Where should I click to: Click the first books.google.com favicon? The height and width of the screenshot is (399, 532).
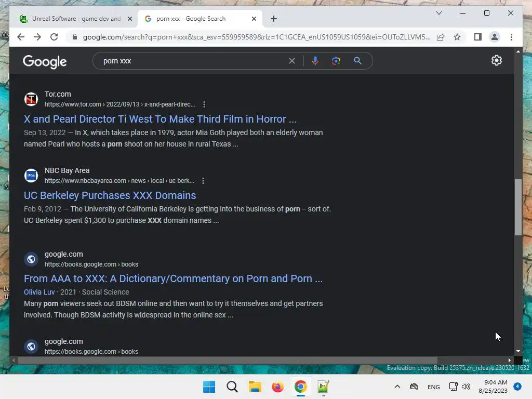pyautogui.click(x=31, y=259)
